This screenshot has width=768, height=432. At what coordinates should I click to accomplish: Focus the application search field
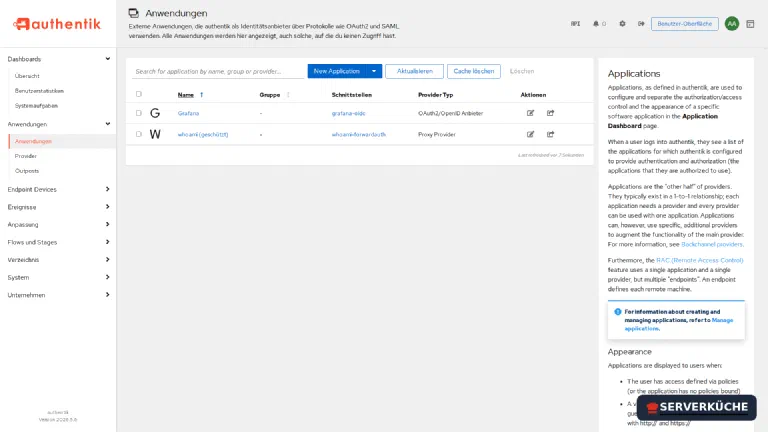click(x=218, y=71)
